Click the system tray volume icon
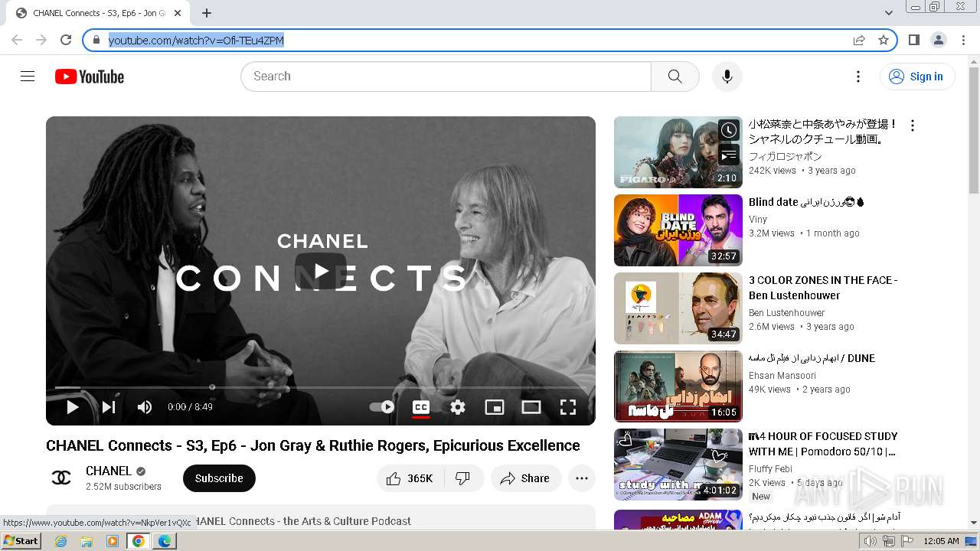 tap(871, 541)
